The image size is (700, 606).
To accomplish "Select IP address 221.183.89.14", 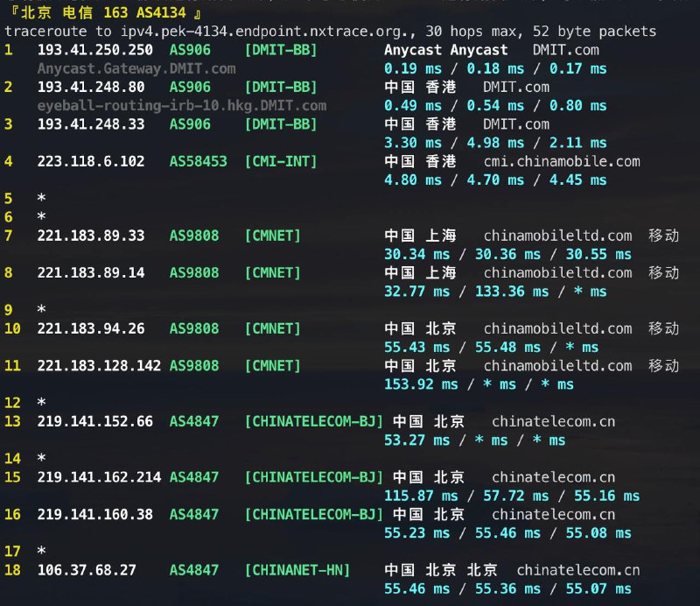I will [x=91, y=272].
